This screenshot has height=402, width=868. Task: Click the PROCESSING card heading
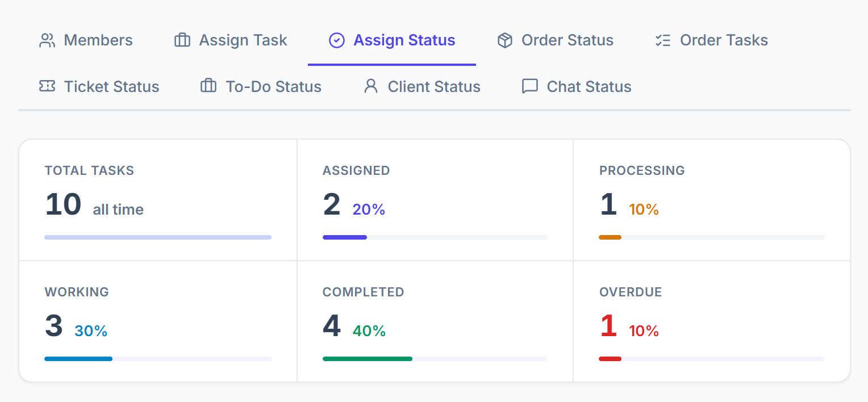click(x=642, y=170)
